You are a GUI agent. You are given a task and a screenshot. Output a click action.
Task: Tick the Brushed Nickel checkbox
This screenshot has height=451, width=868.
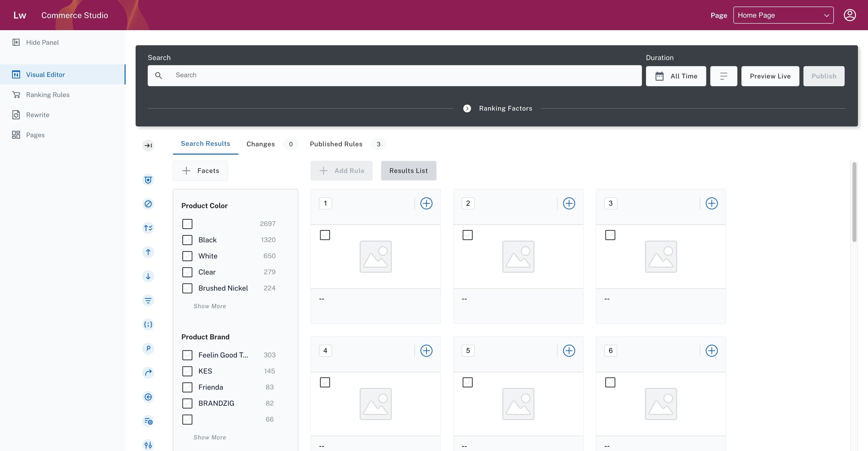click(187, 288)
